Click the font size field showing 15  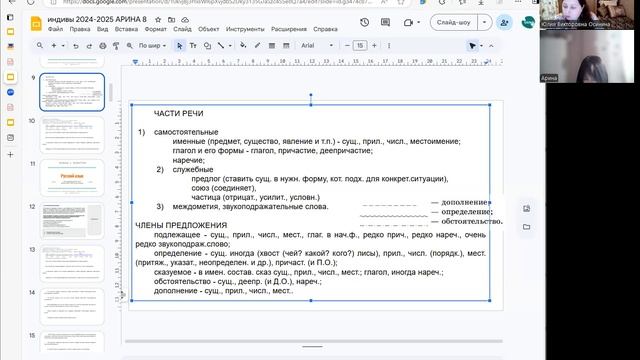pyautogui.click(x=360, y=46)
